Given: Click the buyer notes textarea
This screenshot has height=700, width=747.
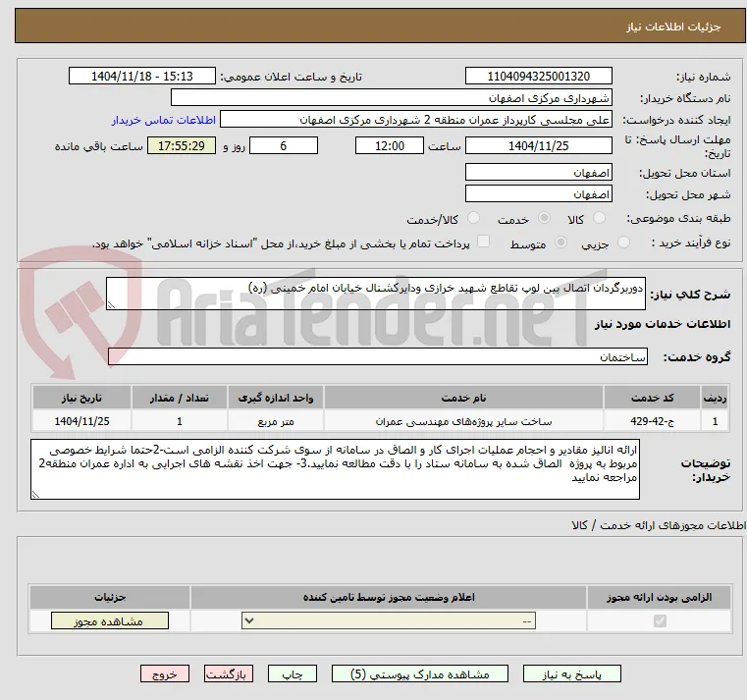Looking at the screenshot, I should (x=335, y=469).
